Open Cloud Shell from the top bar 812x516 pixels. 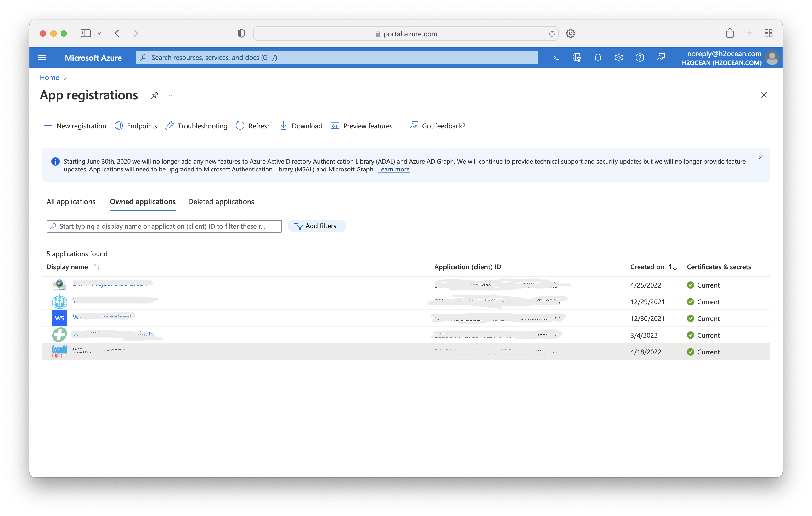point(556,58)
